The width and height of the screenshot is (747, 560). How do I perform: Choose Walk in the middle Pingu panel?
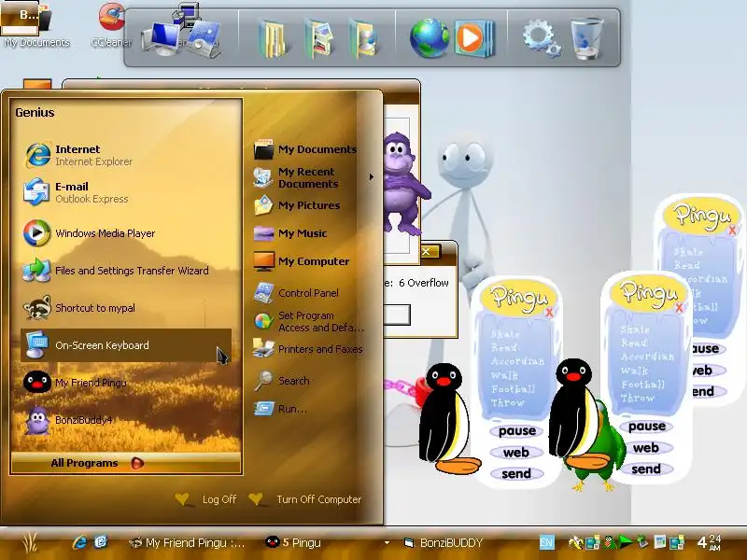[x=634, y=371]
